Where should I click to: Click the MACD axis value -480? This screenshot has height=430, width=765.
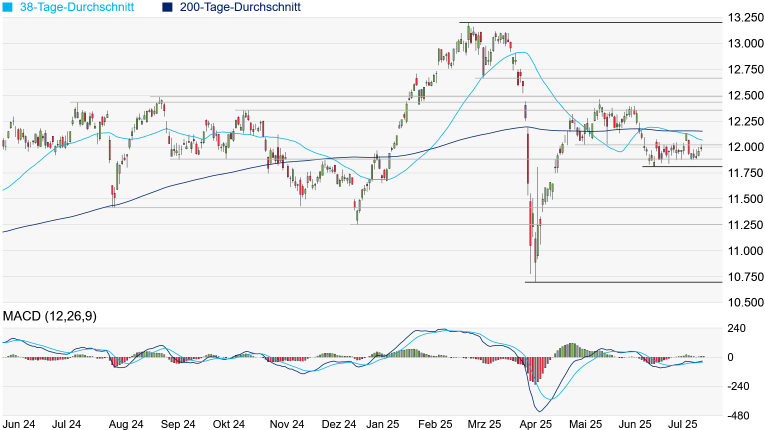738,416
